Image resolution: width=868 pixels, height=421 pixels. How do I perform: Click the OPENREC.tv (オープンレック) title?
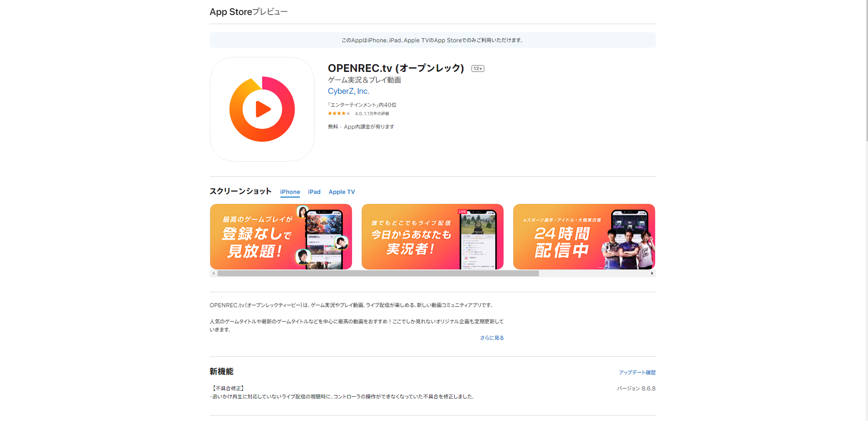pyautogui.click(x=396, y=68)
